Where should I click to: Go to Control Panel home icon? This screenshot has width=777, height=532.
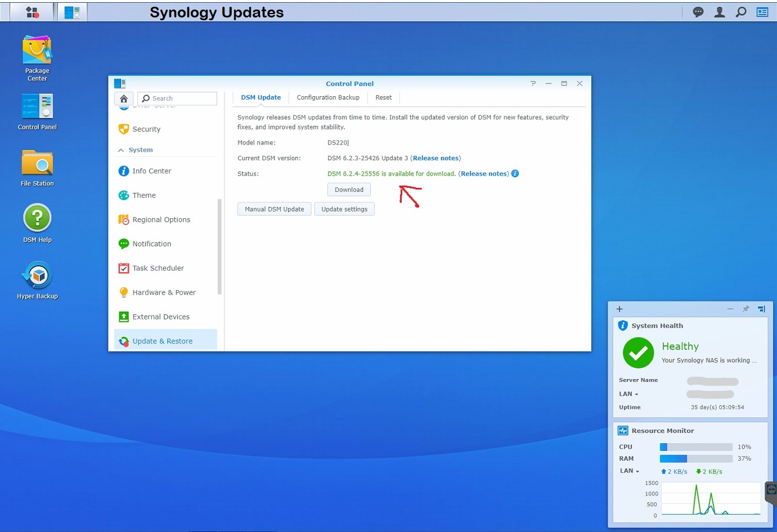124,98
